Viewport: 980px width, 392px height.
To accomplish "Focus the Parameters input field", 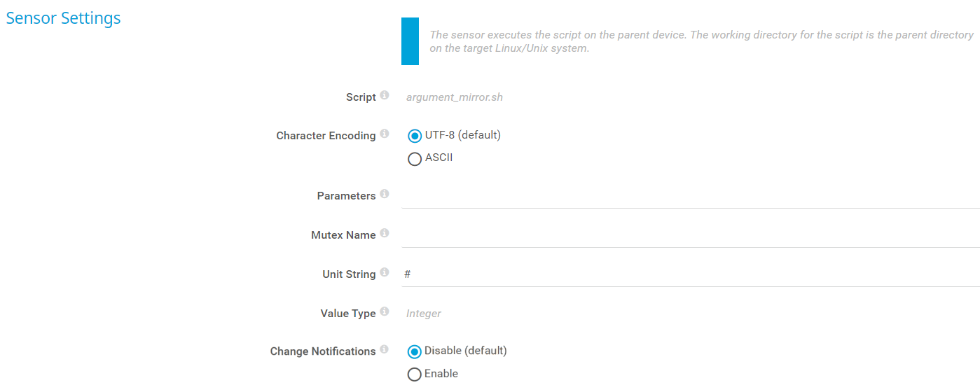I will pos(690,196).
